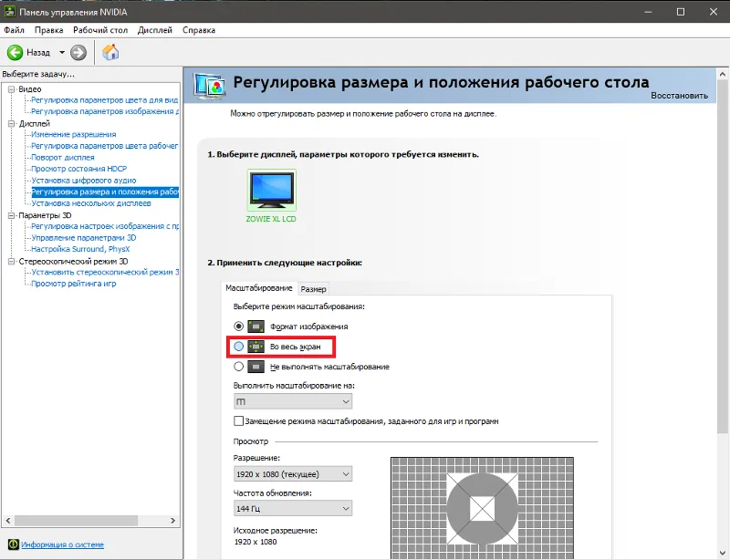
Task: Switch to the 'Масштабирование' tab
Action: point(259,288)
